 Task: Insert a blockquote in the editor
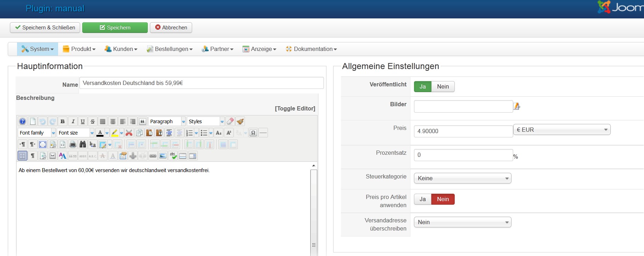pos(142,121)
